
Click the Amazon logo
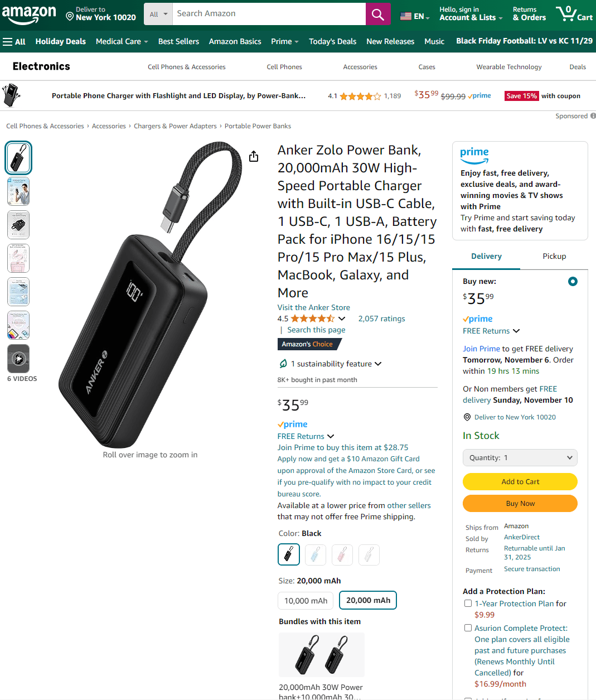(x=29, y=14)
